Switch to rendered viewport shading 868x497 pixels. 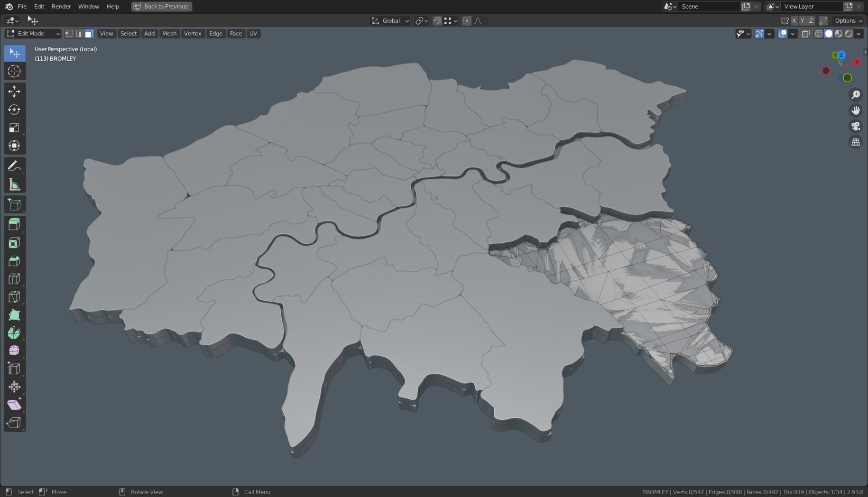coord(849,34)
